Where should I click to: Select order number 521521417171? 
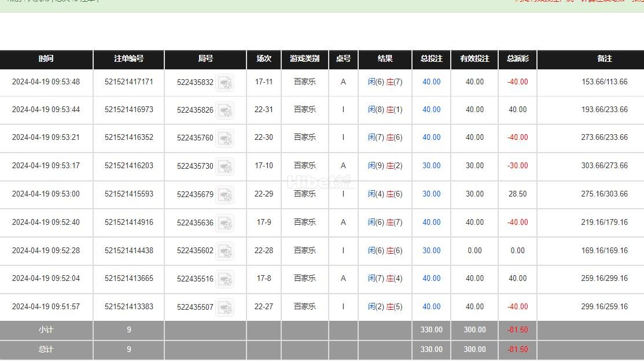point(129,82)
